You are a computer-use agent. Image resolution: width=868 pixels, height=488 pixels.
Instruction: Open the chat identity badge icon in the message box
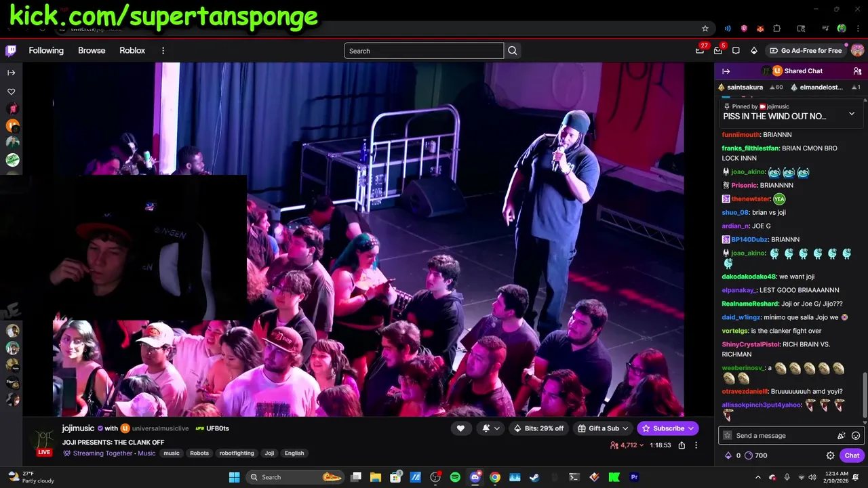pyautogui.click(x=728, y=436)
